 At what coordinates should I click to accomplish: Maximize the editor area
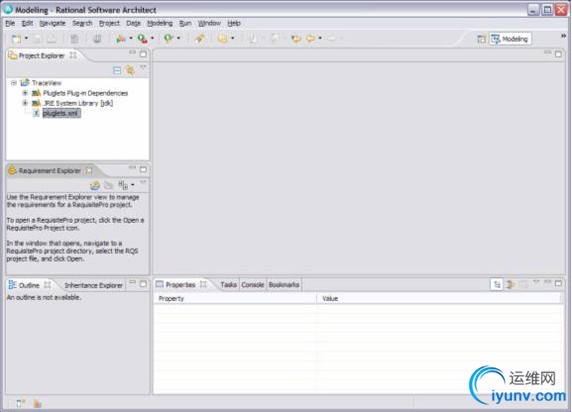pyautogui.click(x=558, y=54)
